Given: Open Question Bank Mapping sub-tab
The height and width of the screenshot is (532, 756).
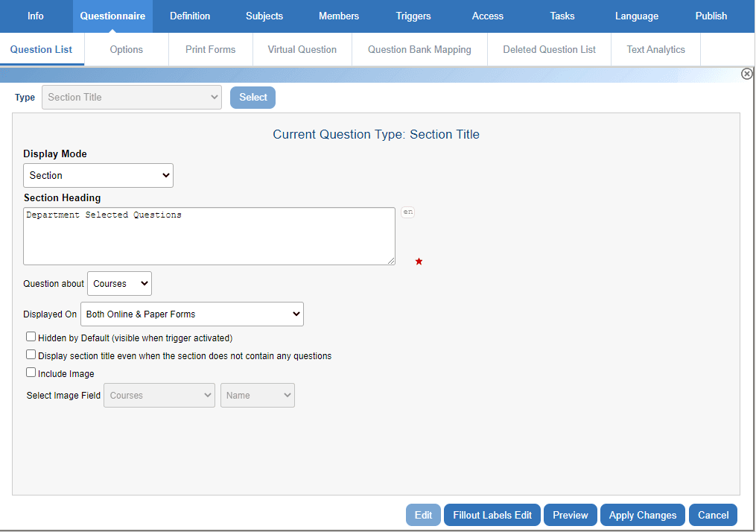Looking at the screenshot, I should (419, 49).
